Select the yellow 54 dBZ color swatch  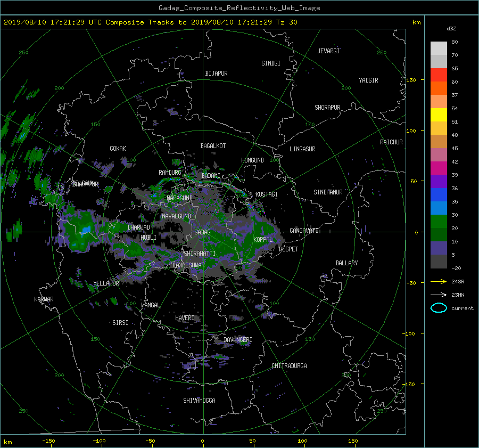(x=439, y=115)
